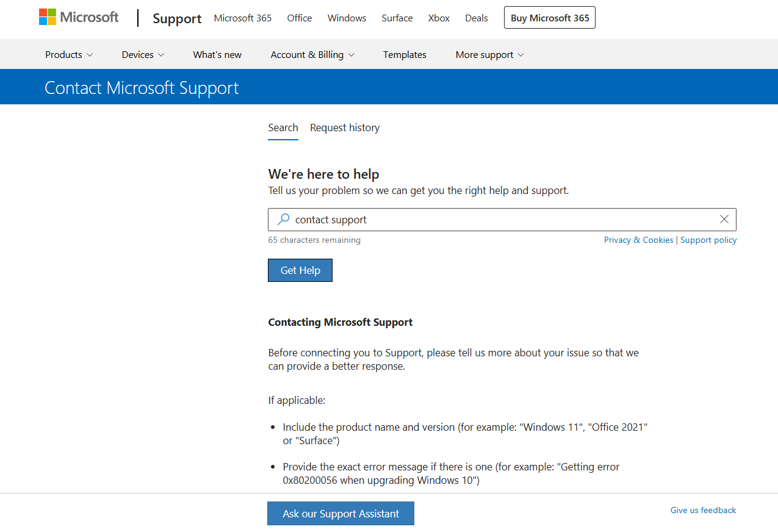778x532 pixels.
Task: Open the Surface link in header
Action: [x=397, y=18]
